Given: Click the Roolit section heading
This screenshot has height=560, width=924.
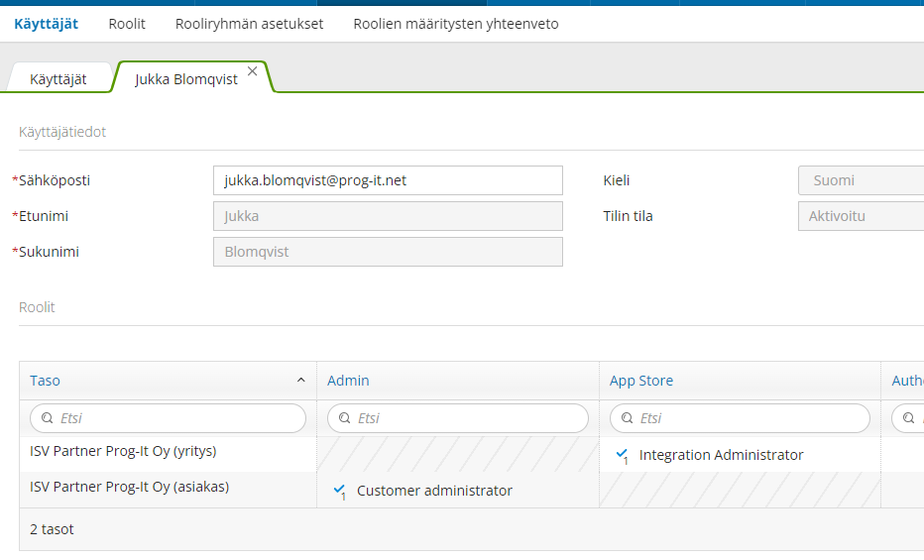Looking at the screenshot, I should click(x=37, y=307).
